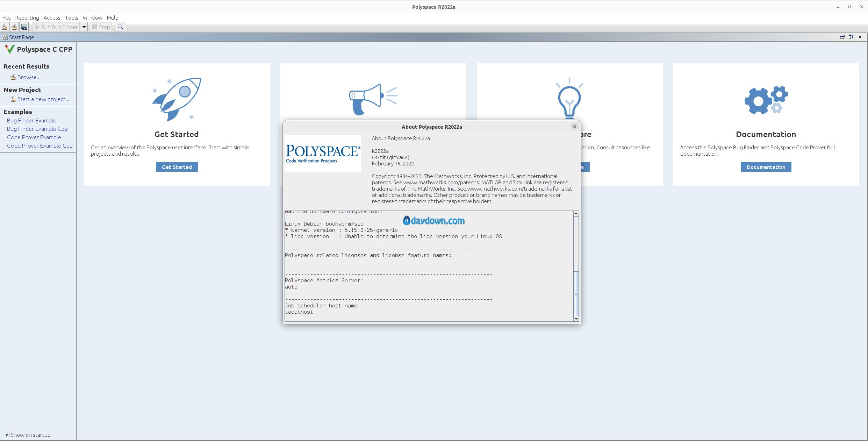Click scroll up arrow in About dialog
868x441 pixels.
point(576,213)
